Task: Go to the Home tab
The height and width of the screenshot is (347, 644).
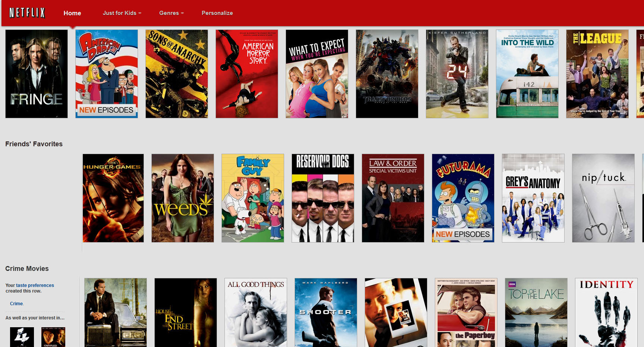Action: (72, 13)
